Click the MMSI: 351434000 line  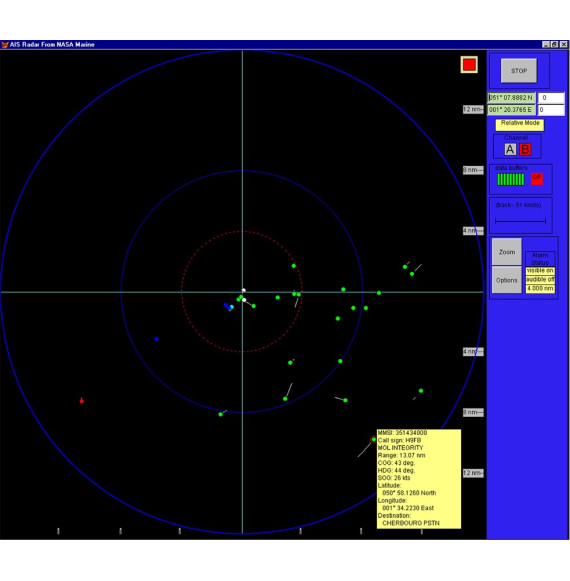[x=402, y=433]
